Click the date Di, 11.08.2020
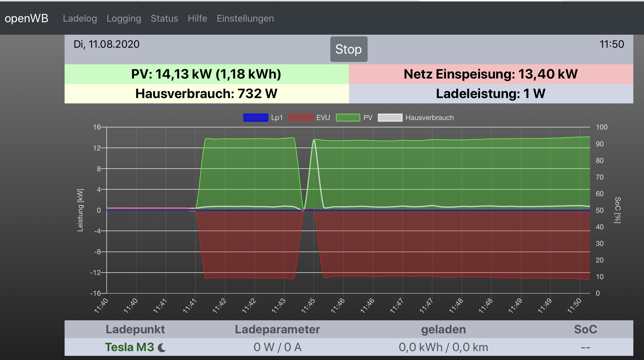Screen dimensions: 644x360 coord(106,44)
